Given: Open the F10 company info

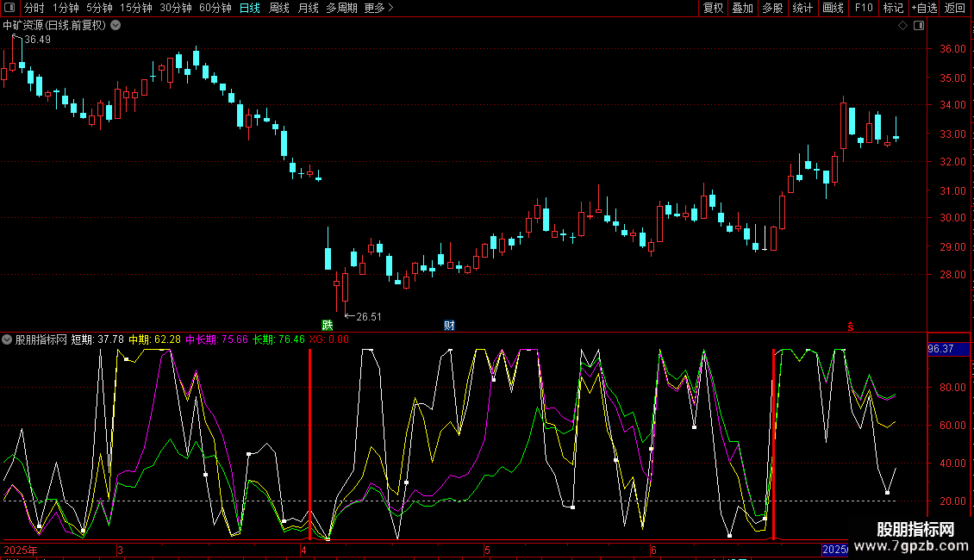Looking at the screenshot, I should pyautogui.click(x=863, y=8).
